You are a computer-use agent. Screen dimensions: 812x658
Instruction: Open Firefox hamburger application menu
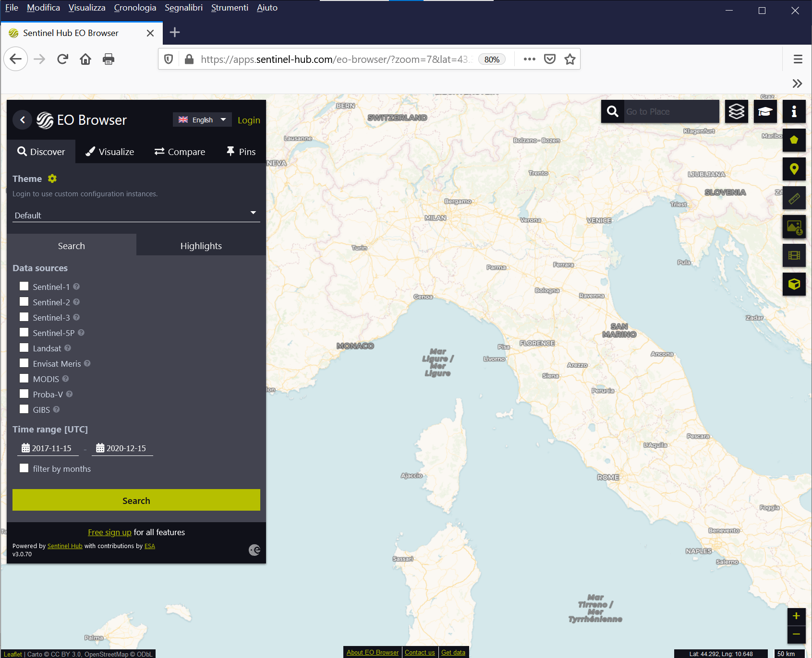pyautogui.click(x=798, y=59)
